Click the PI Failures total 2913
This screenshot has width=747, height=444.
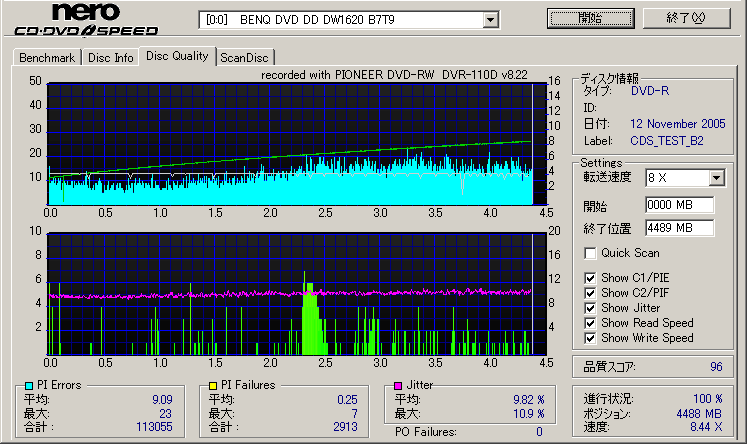[x=345, y=427]
